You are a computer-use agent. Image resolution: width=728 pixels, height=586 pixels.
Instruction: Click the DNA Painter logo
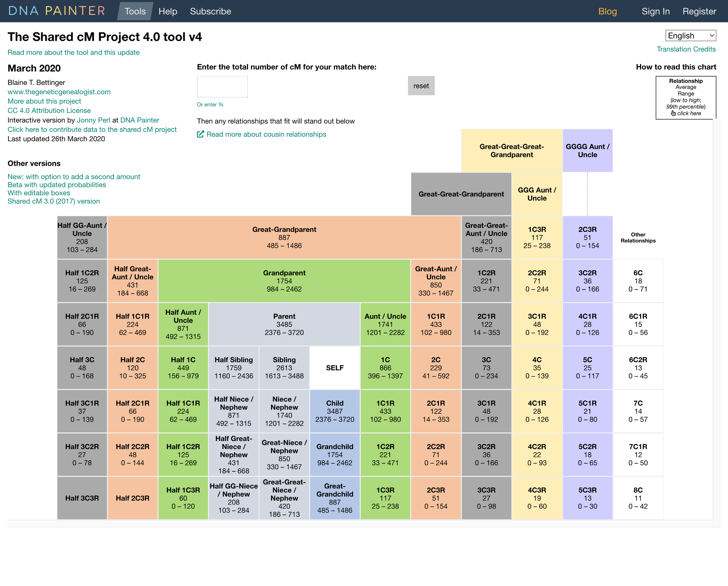point(56,11)
